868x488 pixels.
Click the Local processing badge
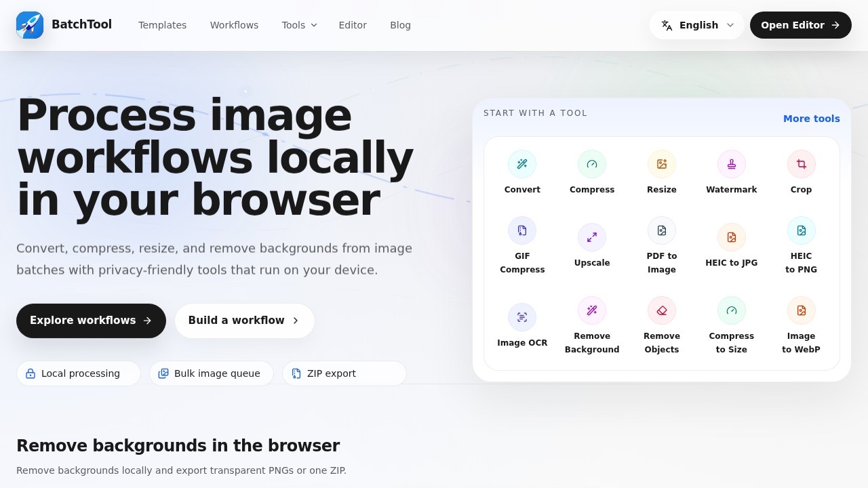pyautogui.click(x=79, y=373)
